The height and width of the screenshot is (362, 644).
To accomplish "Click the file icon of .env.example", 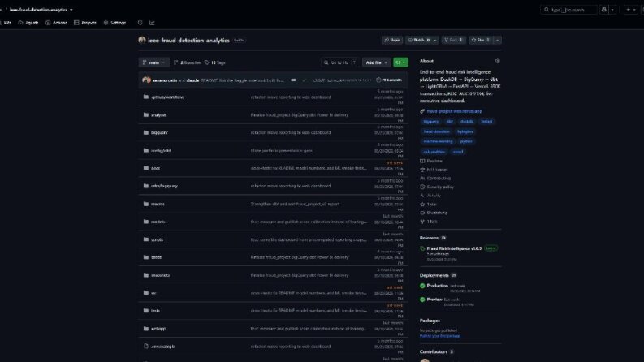I will point(146,347).
